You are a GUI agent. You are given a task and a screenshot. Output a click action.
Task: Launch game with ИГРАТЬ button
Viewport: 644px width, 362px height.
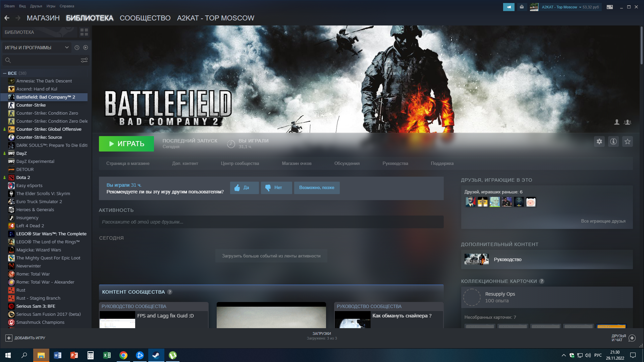(126, 144)
